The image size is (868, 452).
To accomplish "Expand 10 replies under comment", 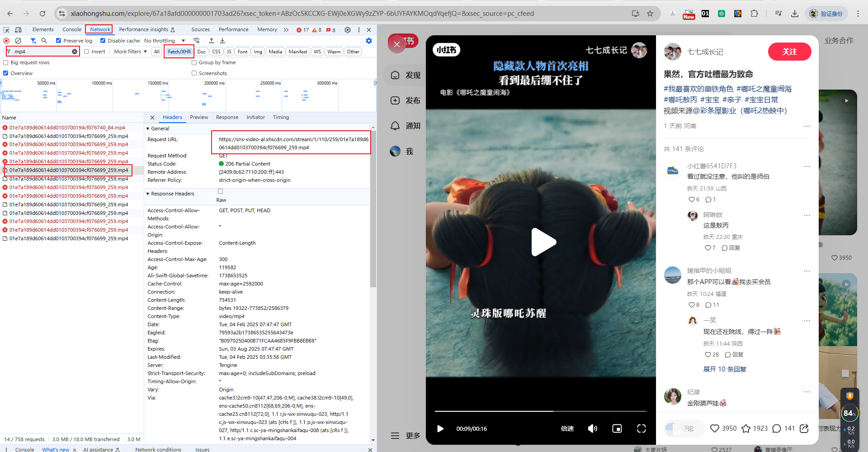I will [x=725, y=369].
